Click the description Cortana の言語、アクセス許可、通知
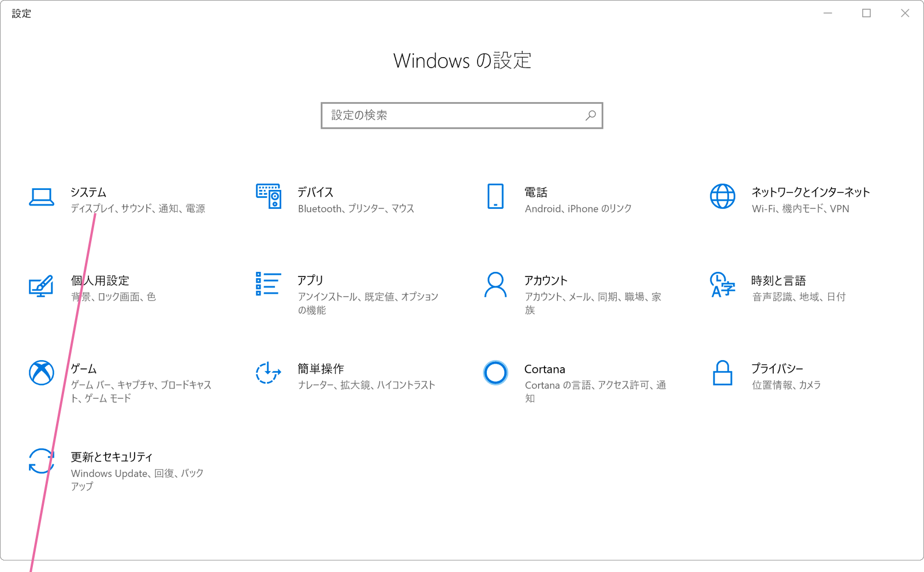The height and width of the screenshot is (572, 924). coord(595,392)
